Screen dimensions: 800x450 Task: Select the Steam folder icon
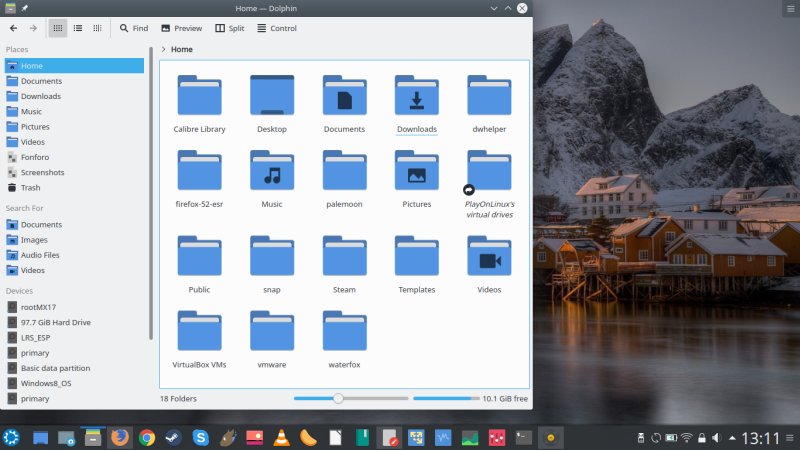click(x=344, y=258)
